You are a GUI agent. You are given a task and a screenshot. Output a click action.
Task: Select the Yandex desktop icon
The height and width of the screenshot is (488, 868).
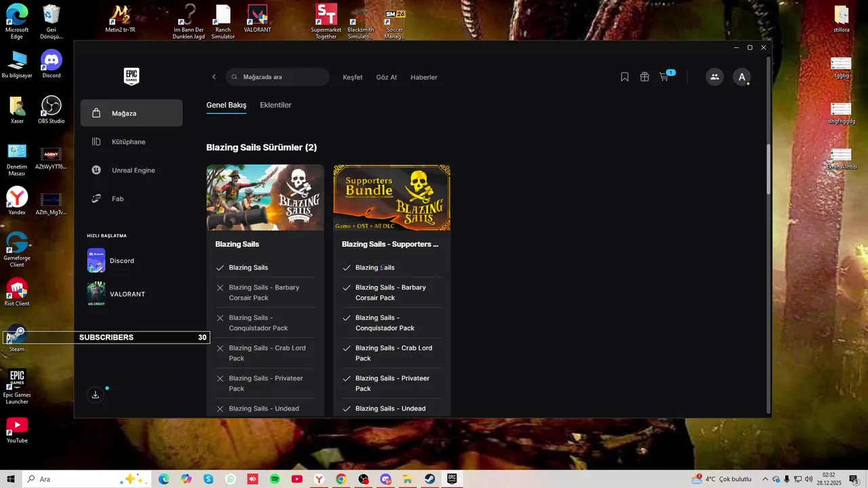17,201
